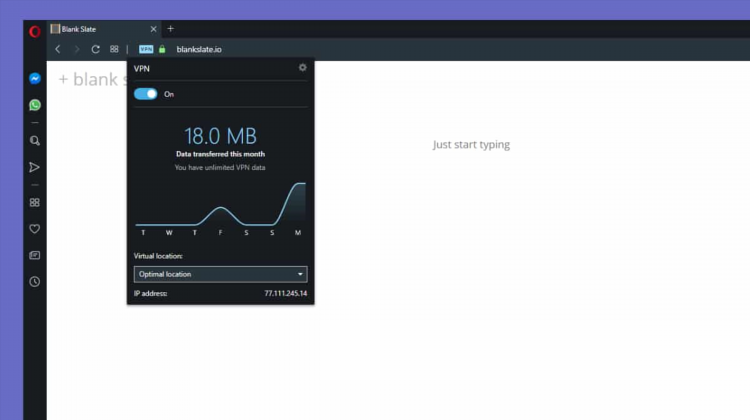
Task: Click the blankslate.io address field
Action: (x=199, y=49)
